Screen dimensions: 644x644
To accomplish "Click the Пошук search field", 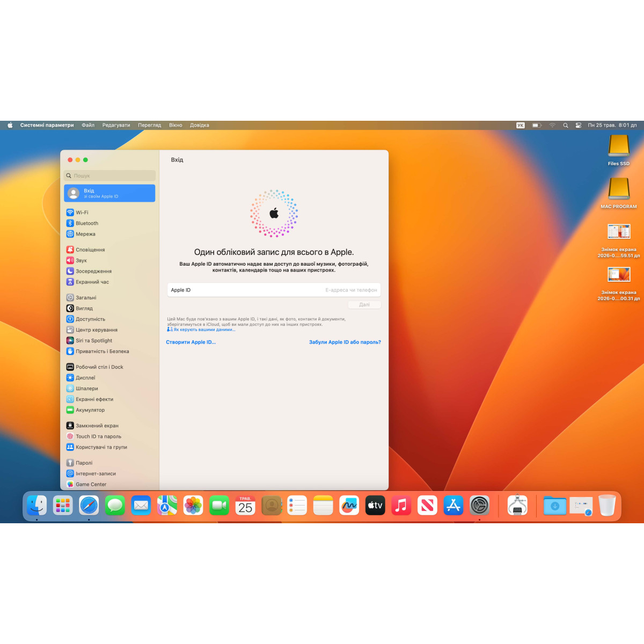I will [109, 175].
